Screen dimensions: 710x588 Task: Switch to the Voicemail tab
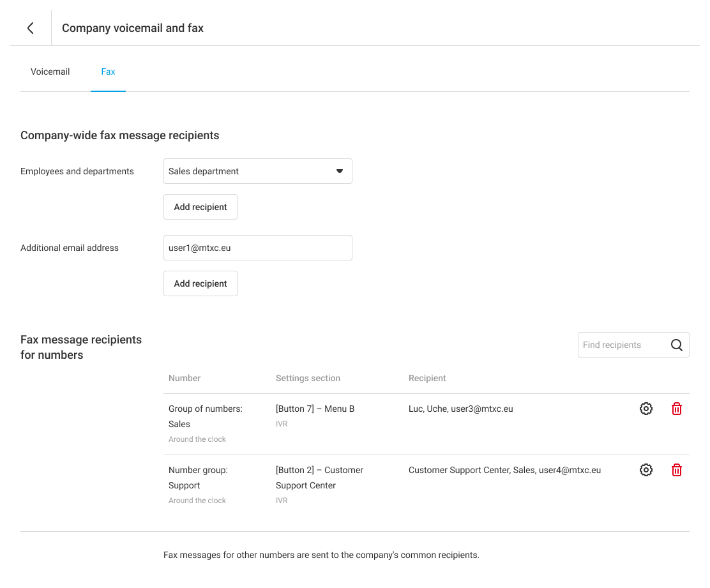(50, 72)
